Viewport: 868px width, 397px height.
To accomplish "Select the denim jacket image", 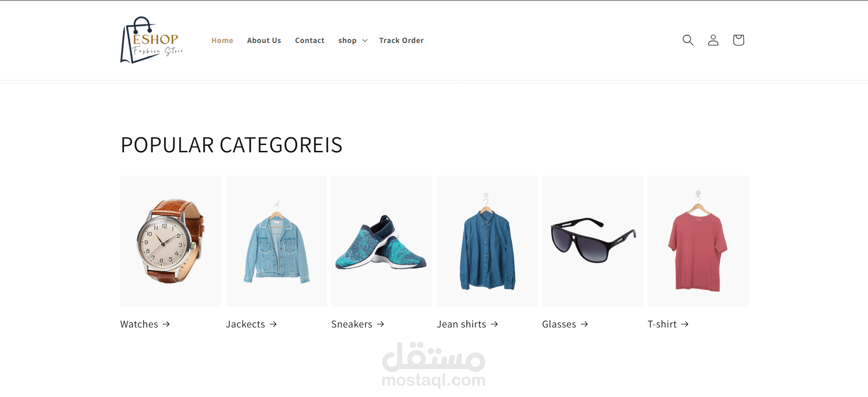I will pyautogui.click(x=276, y=241).
